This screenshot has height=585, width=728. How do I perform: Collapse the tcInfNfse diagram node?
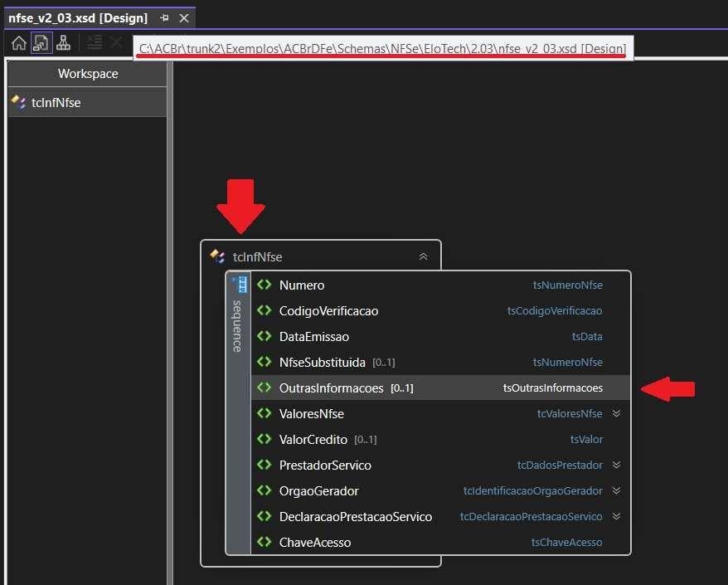click(x=424, y=257)
